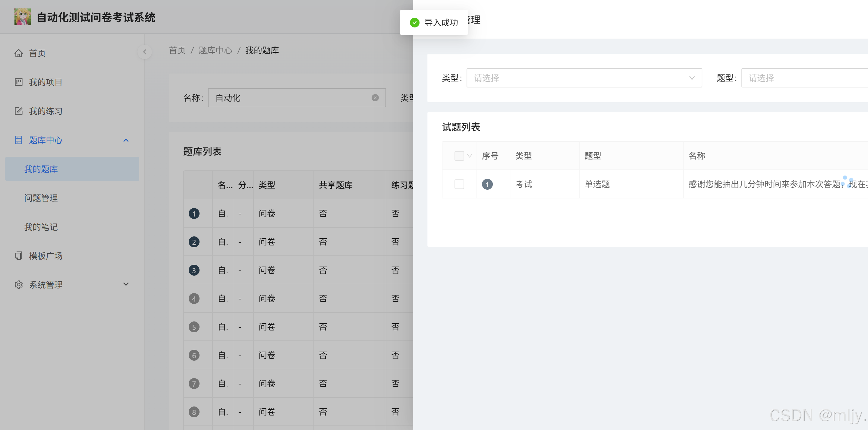Click the 模板广场 copy icon
This screenshot has width=868, height=430.
click(x=18, y=256)
